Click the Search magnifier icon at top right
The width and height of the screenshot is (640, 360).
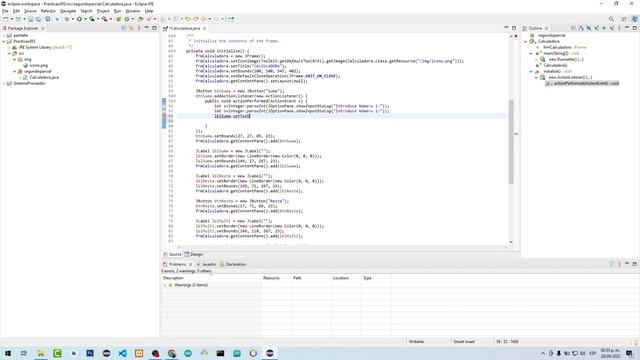(611, 19)
